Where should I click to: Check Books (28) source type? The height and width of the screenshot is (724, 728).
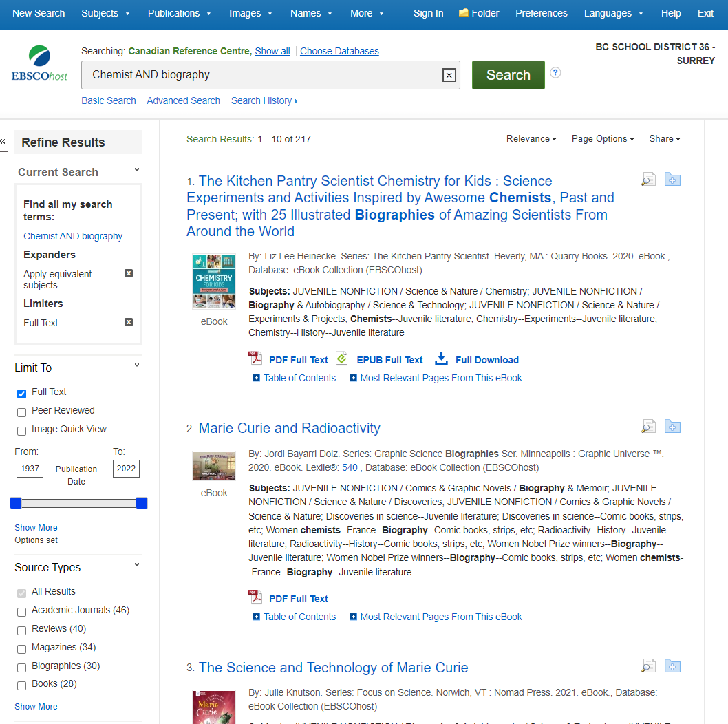21,686
